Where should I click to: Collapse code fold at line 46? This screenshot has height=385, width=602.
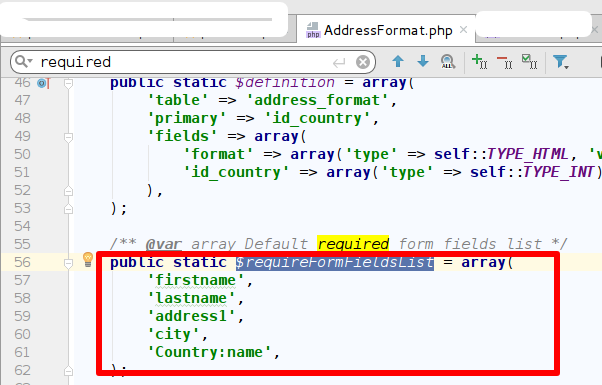[68, 83]
